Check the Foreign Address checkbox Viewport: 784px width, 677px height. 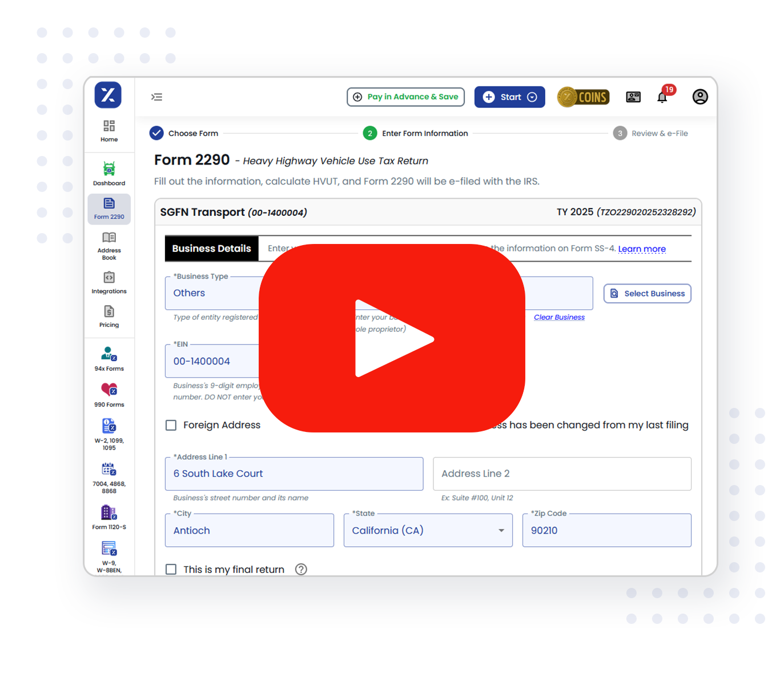[x=171, y=425]
